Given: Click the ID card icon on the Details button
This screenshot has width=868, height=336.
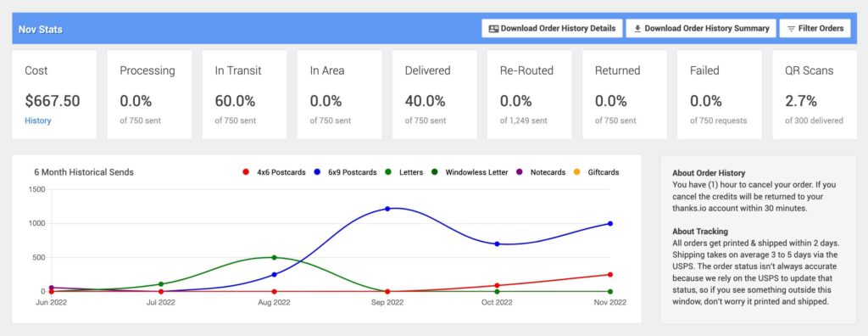Looking at the screenshot, I should tap(494, 29).
